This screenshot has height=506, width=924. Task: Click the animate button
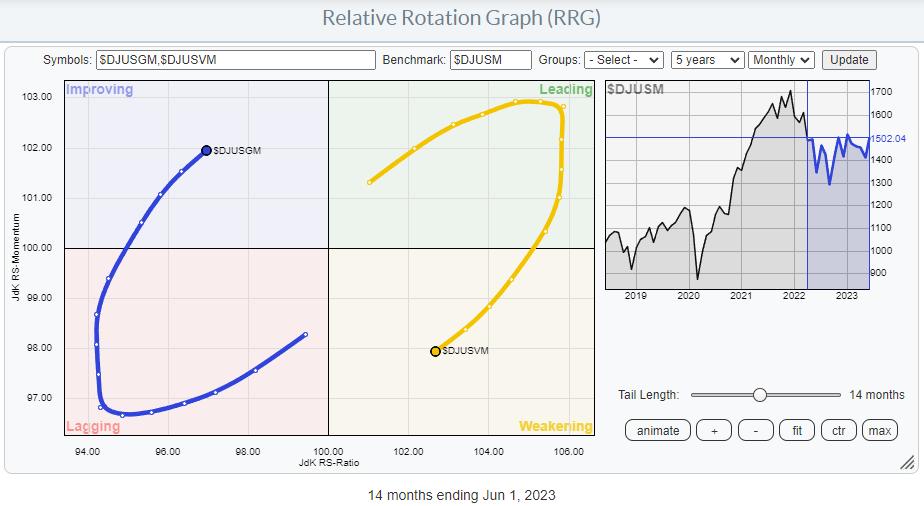tap(658, 431)
